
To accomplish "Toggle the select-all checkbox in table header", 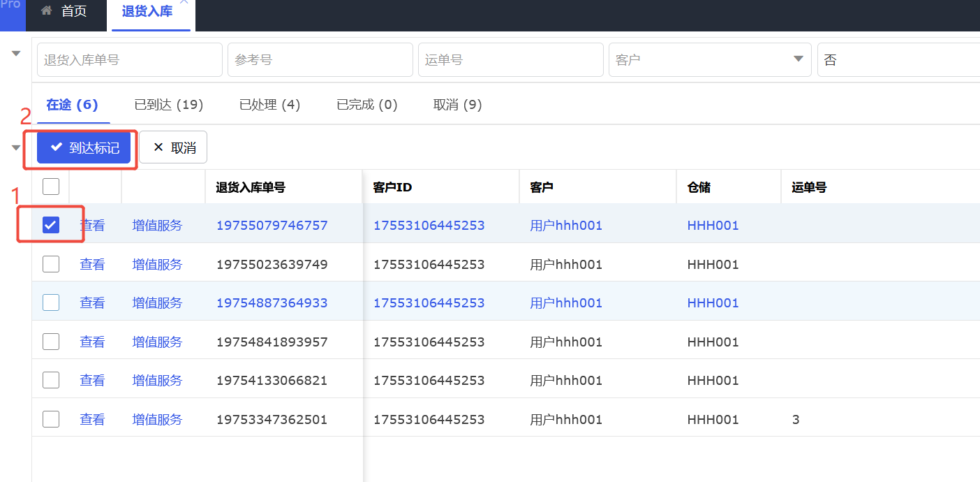I will [x=51, y=187].
